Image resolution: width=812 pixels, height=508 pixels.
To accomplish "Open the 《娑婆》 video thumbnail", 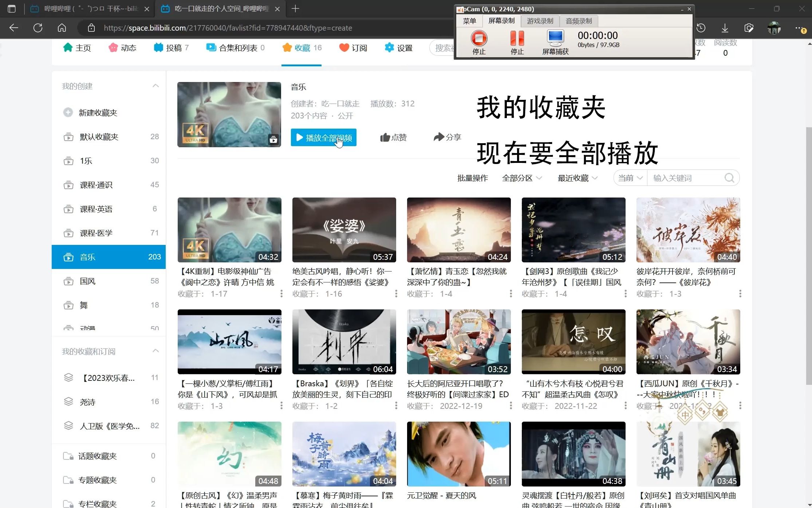I will tap(344, 230).
